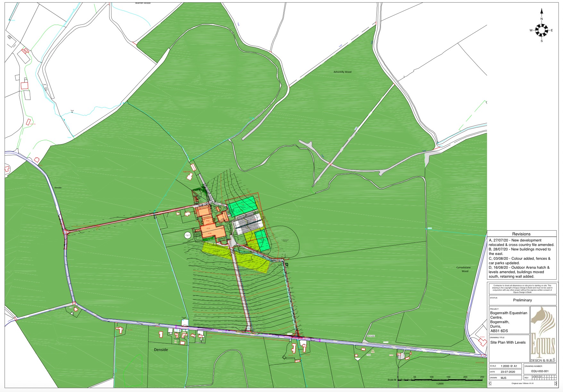Viewport: 563px width, 392px height.
Task: Select the DRAWING TITLE Site Plan With Levels
Action: tap(508, 342)
